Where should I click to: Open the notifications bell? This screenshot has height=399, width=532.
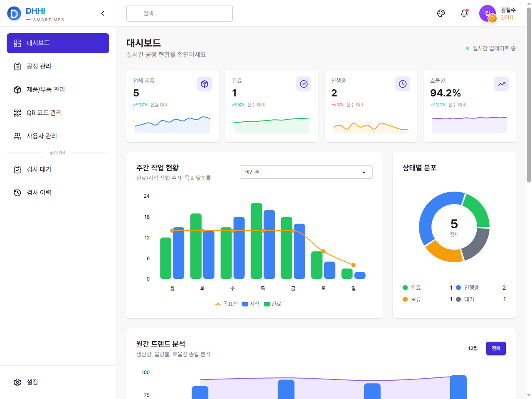point(464,13)
